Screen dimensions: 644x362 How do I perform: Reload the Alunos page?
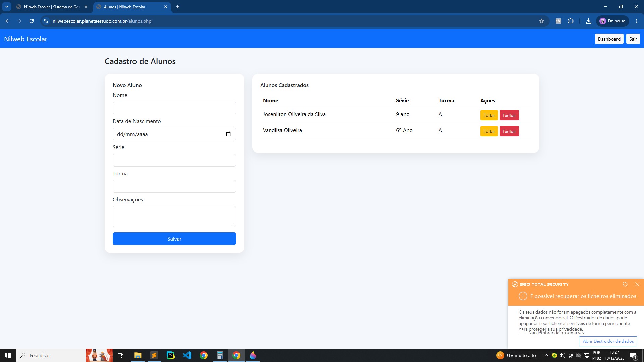(x=32, y=21)
